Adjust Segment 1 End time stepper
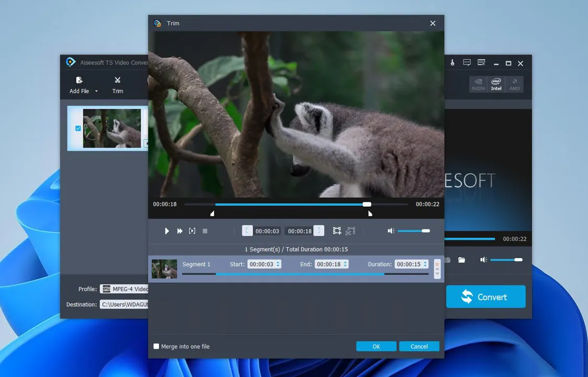The width and height of the screenshot is (588, 377). tap(345, 264)
